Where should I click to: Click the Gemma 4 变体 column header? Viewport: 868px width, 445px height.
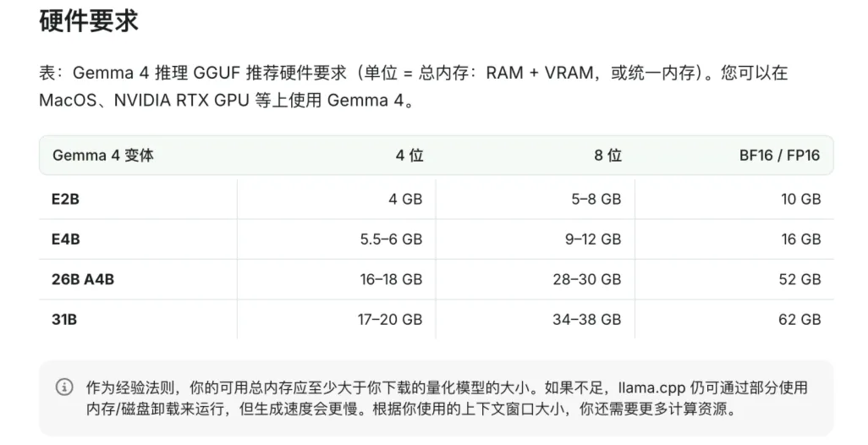coord(103,156)
